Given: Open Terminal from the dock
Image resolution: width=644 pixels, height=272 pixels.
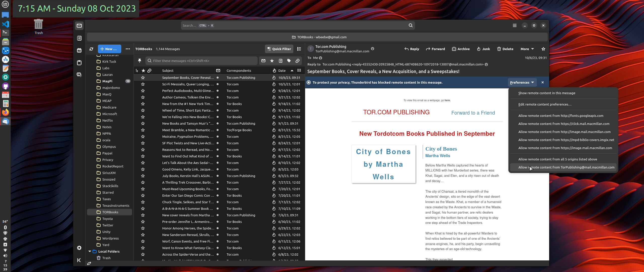Looking at the screenshot, I should coord(5,33).
